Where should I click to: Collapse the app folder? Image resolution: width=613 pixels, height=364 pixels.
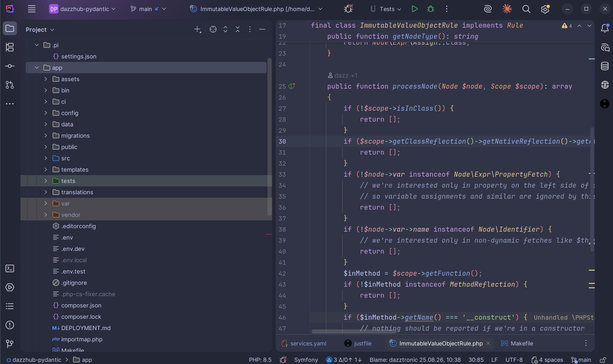(37, 68)
